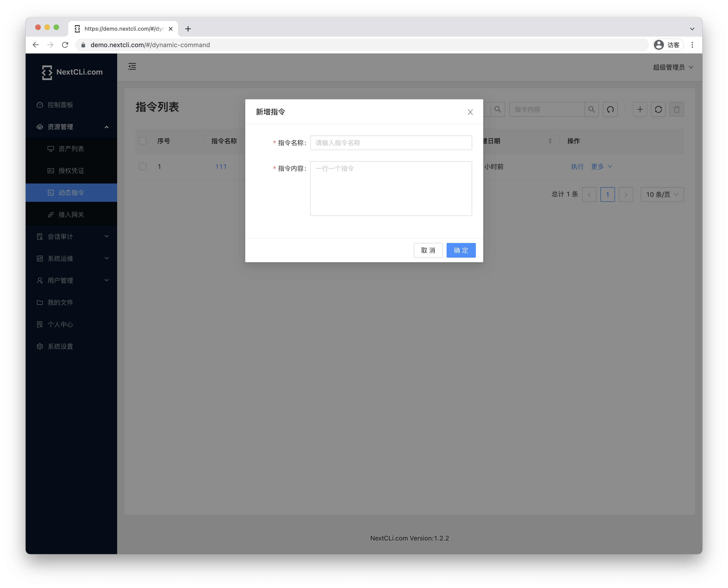Click the 确定 confirm button

click(x=461, y=250)
